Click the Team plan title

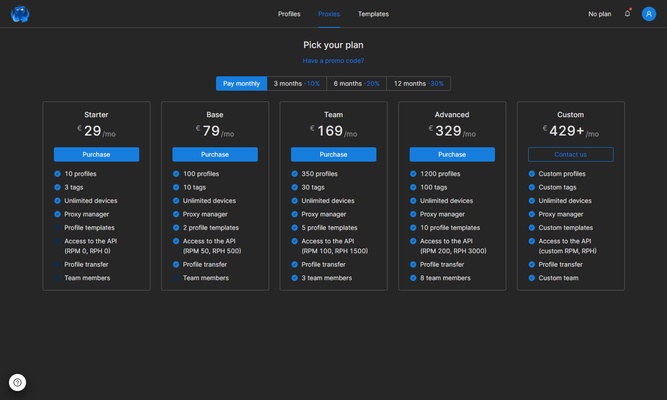pos(334,114)
